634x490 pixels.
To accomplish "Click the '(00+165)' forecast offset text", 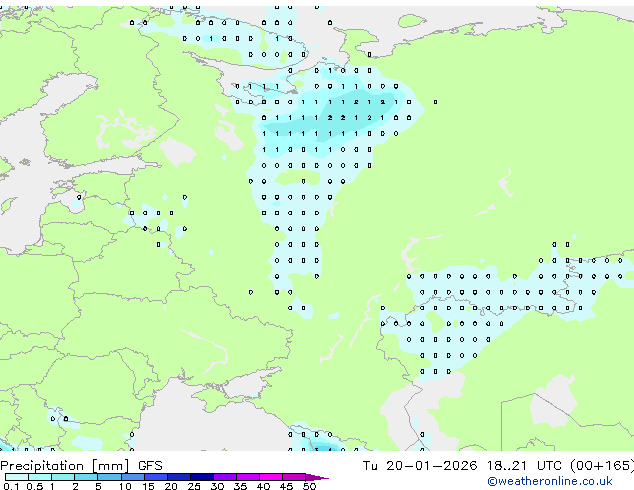I will pos(602,466).
